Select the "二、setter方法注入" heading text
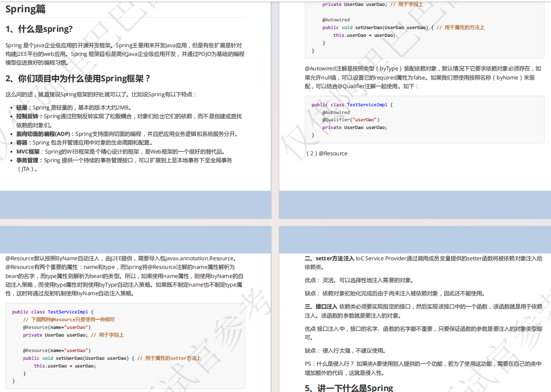The width and height of the screenshot is (551, 392). [x=329, y=258]
